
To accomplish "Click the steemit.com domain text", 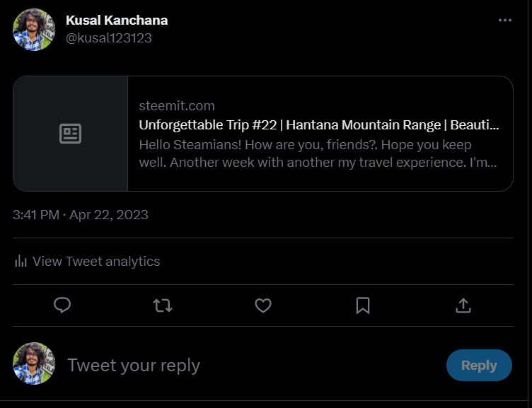I will tap(177, 106).
